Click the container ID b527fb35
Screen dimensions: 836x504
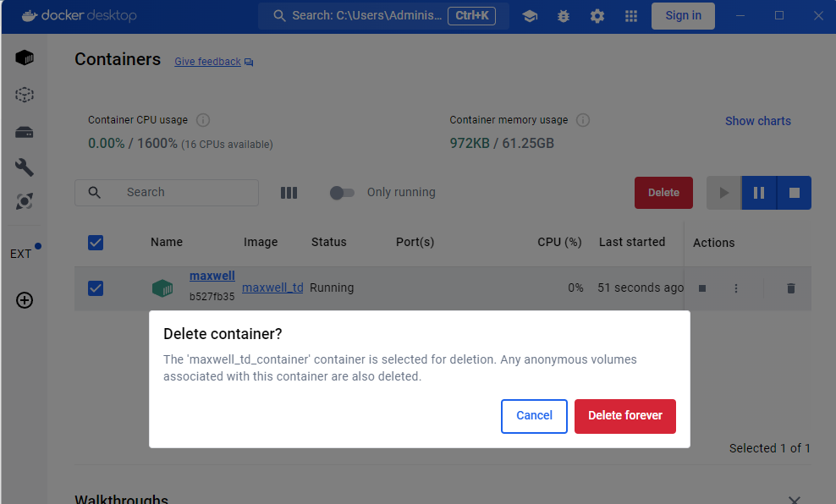pos(212,297)
